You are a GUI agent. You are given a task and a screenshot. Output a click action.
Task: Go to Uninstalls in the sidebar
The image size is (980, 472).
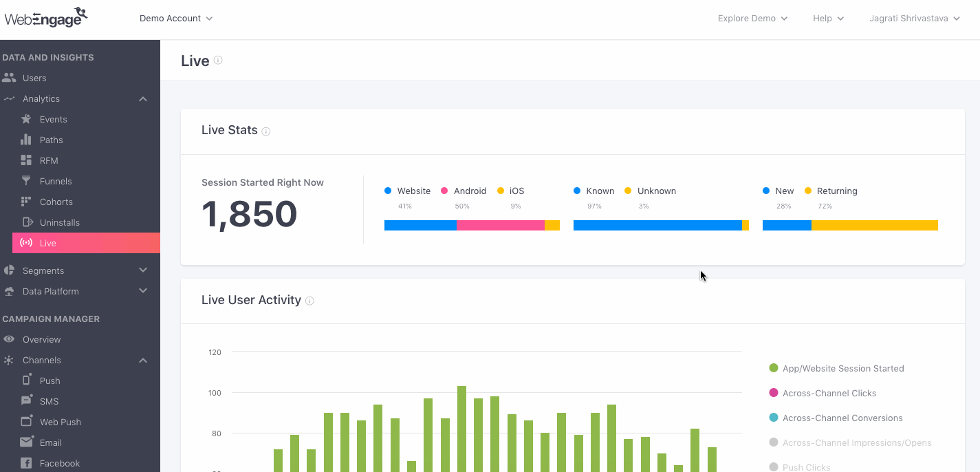pos(60,222)
